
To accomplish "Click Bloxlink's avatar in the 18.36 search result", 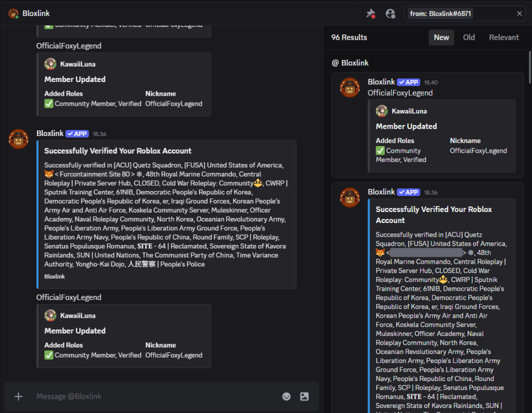I will [350, 197].
